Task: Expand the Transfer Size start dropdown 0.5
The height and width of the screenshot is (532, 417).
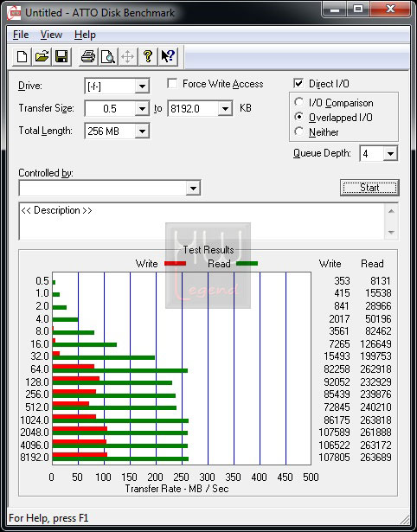Action: click(x=142, y=109)
